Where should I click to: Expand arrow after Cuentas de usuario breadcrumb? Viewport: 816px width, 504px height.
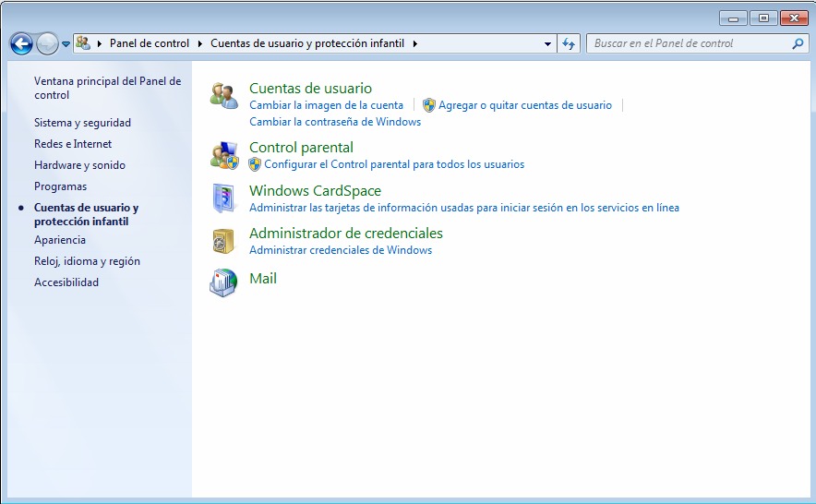[x=414, y=43]
